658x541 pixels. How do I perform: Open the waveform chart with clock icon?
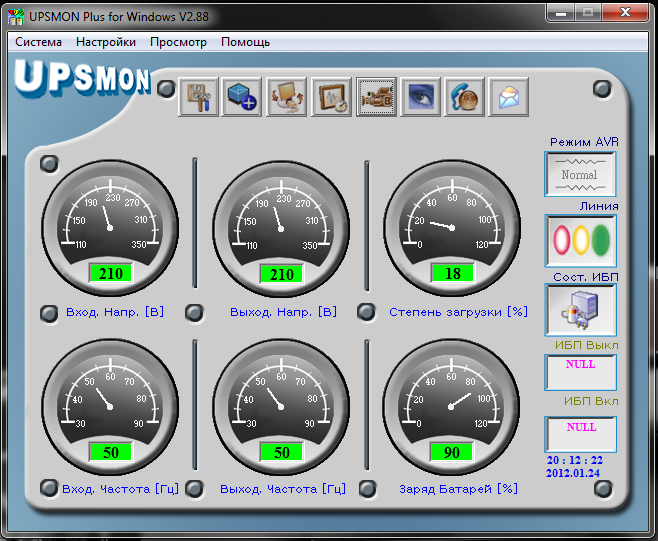pyautogui.click(x=332, y=97)
